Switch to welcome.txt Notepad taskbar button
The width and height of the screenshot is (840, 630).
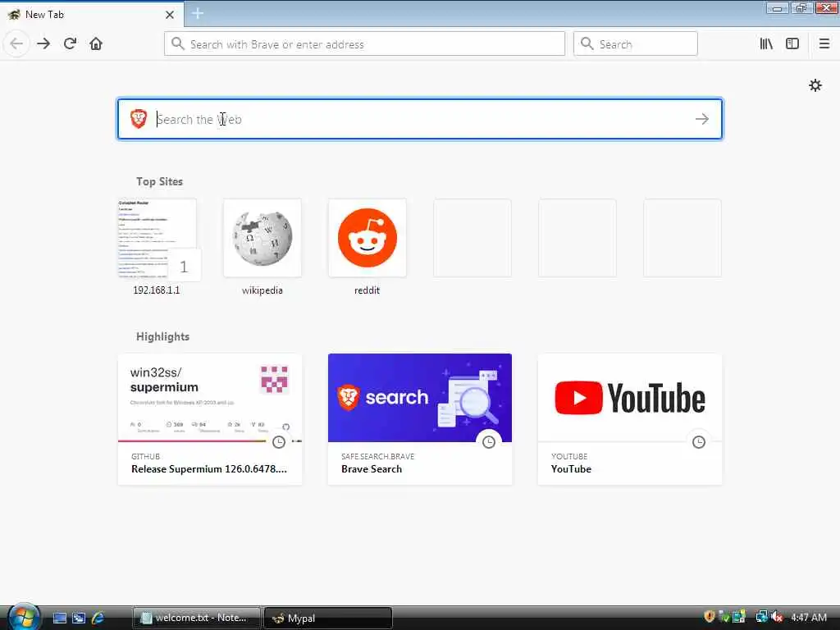click(196, 618)
